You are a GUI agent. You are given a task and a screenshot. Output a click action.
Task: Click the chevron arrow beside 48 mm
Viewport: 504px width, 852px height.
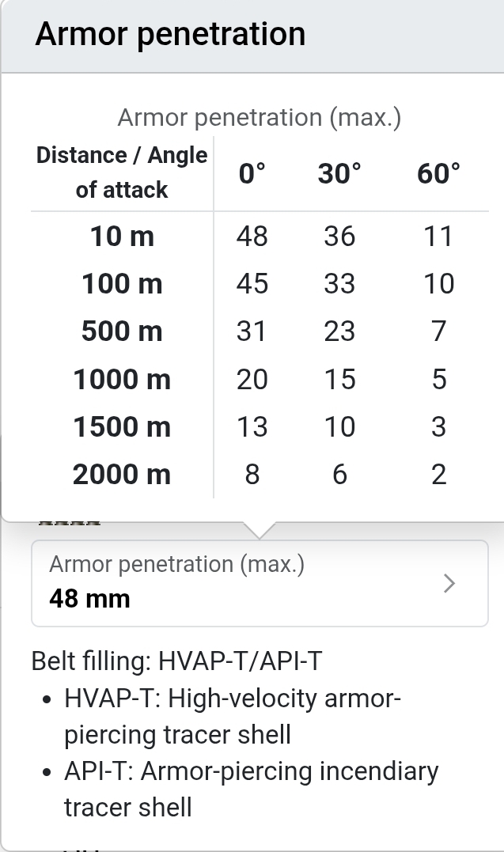coord(449,584)
